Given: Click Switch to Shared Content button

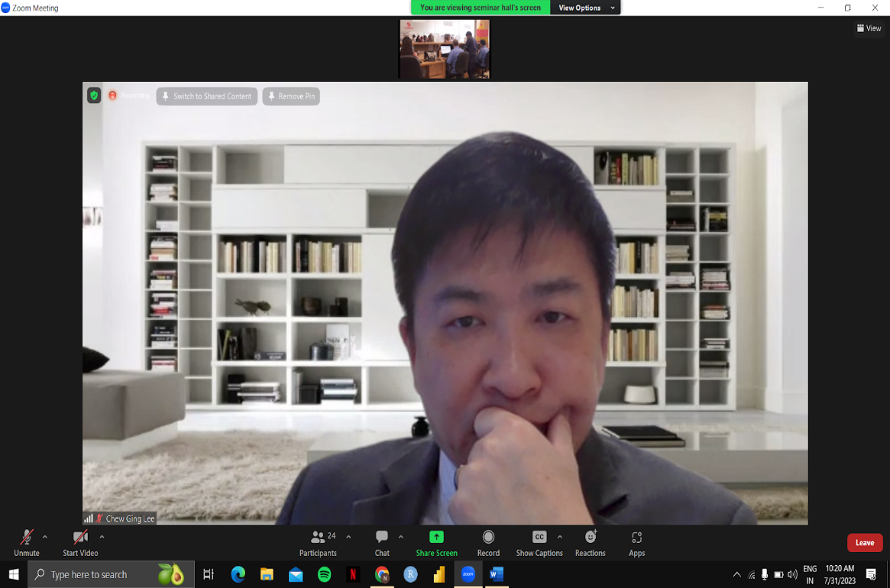Looking at the screenshot, I should (206, 96).
